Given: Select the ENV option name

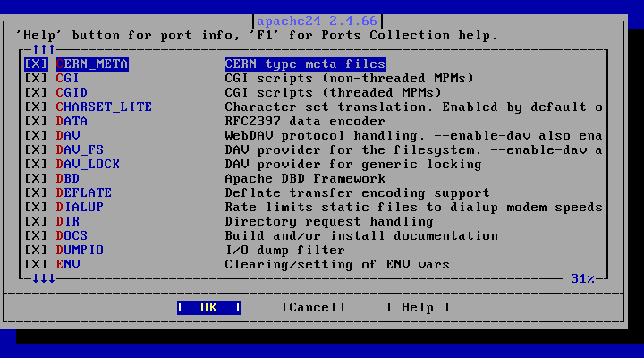Looking at the screenshot, I should 68,265.
